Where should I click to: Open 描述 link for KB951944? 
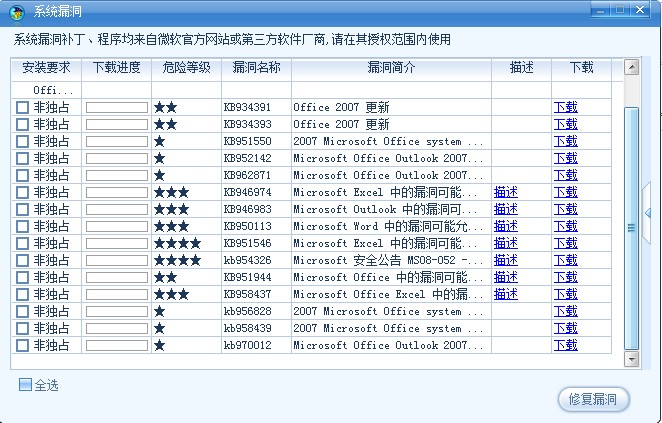point(505,277)
